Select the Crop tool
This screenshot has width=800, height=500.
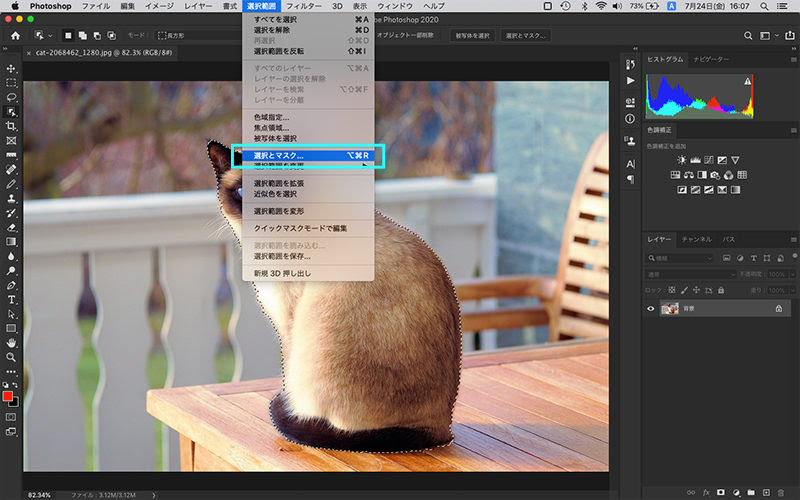point(11,126)
